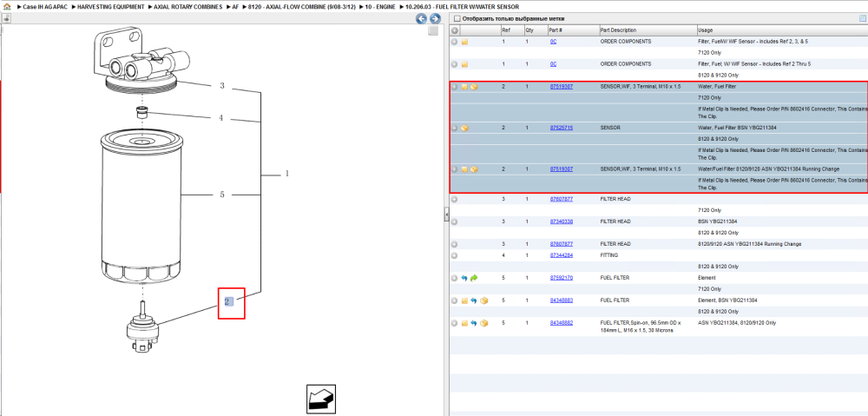Screen dimensions: 868x416
Task: Go to the next diagram with forward arrow
Action: (435, 19)
